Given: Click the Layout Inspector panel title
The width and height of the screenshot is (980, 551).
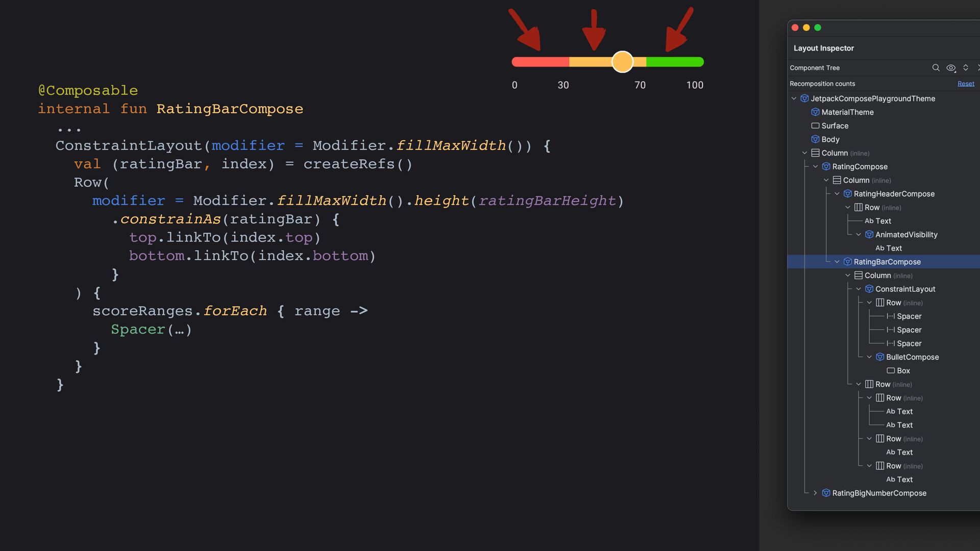Looking at the screenshot, I should point(823,48).
